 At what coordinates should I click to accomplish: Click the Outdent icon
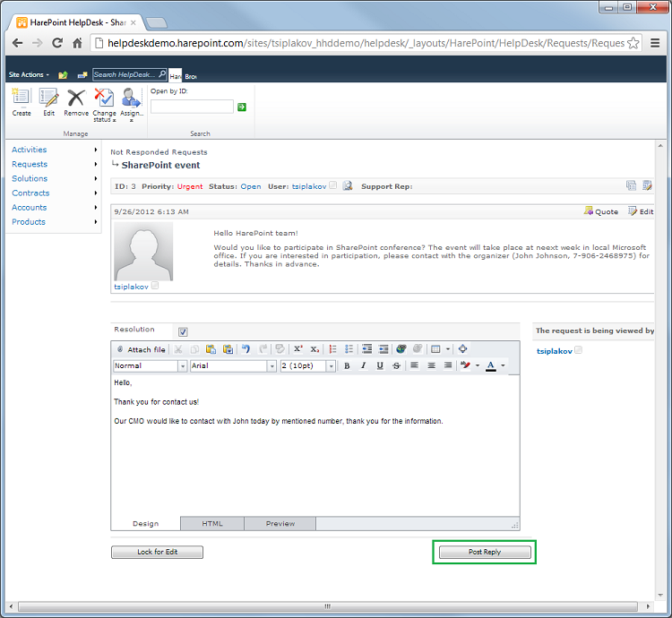pos(383,349)
